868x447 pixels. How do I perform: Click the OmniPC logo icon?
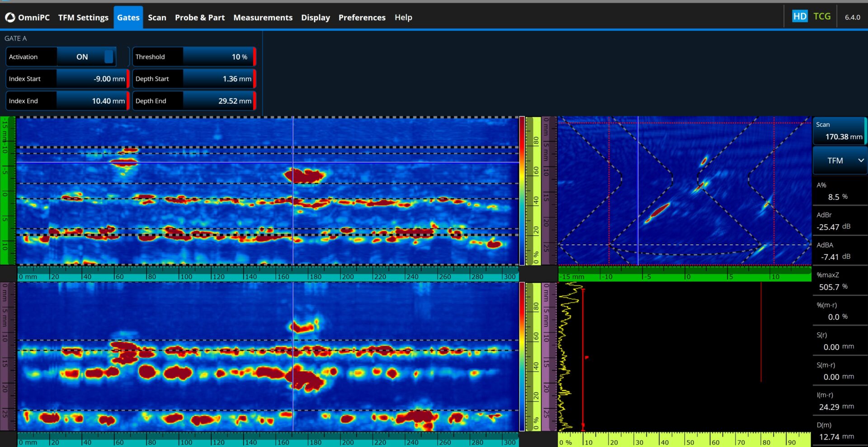(x=10, y=18)
